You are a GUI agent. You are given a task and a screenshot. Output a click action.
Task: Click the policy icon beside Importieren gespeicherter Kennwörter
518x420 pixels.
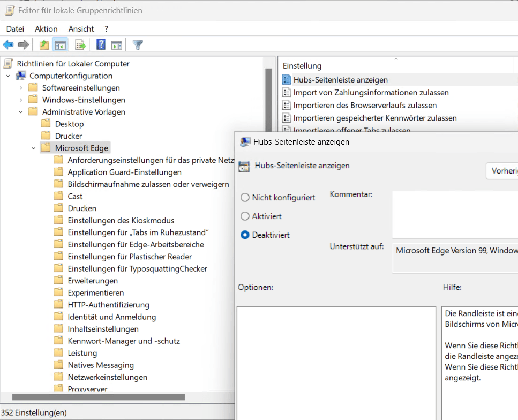click(287, 118)
